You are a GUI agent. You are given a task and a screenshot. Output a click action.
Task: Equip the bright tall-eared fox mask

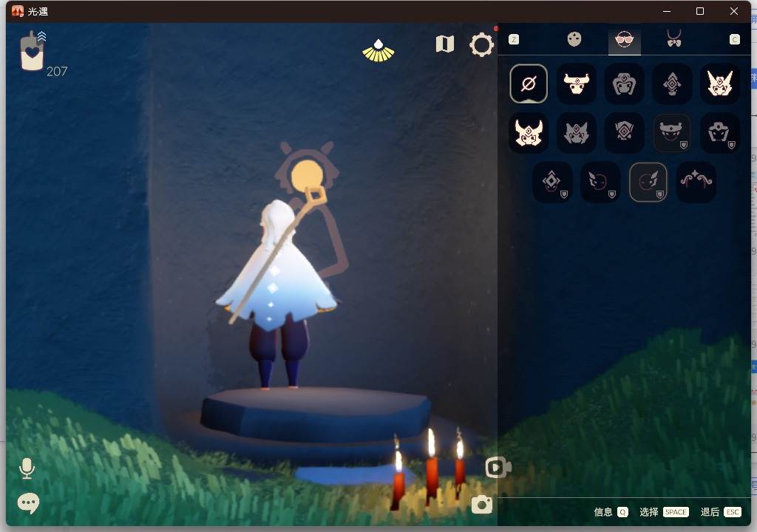(719, 83)
